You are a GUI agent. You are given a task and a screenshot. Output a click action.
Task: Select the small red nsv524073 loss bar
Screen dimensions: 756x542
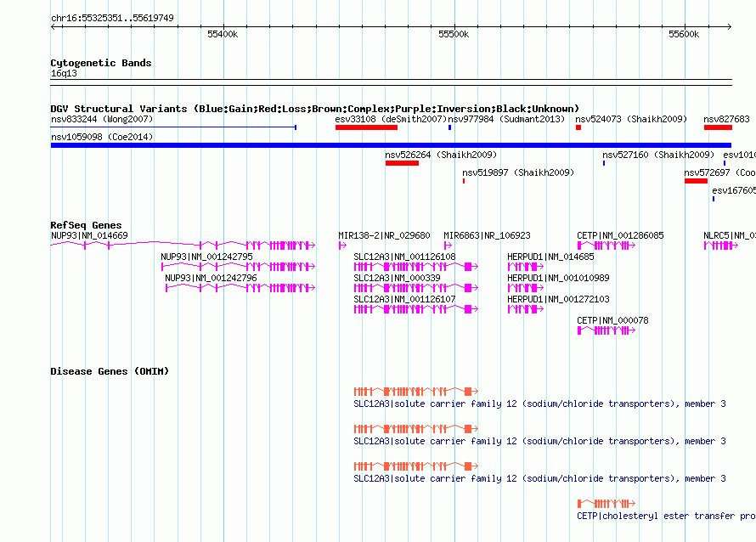tap(578, 127)
